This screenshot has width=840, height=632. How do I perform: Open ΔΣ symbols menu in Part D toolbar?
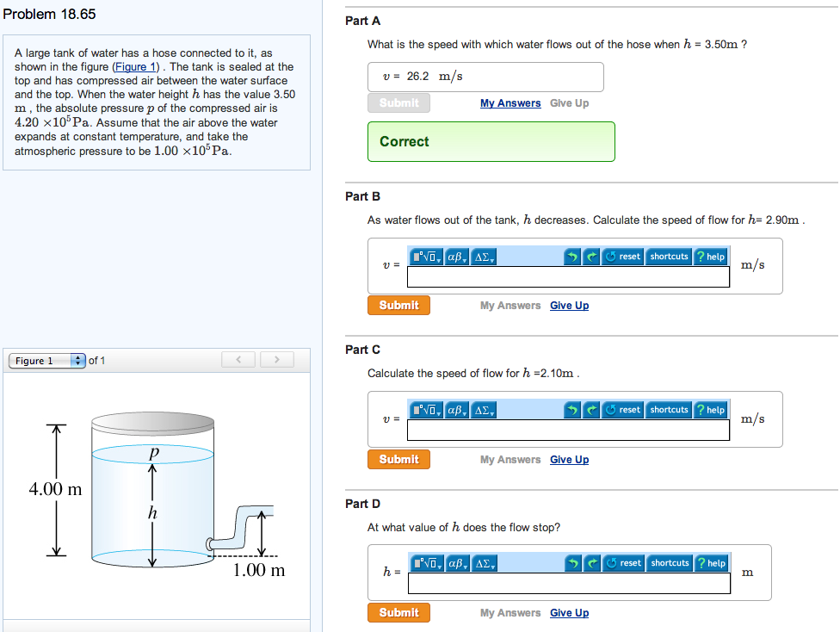485,563
